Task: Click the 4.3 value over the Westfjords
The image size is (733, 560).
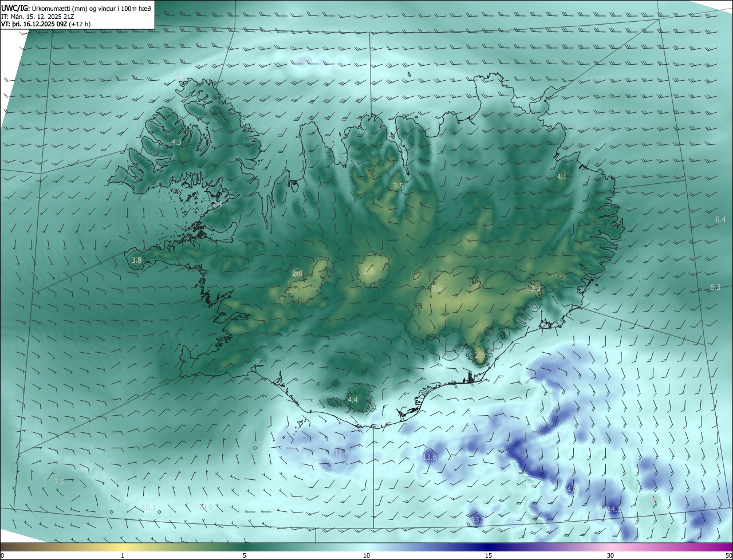Action: tap(176, 142)
